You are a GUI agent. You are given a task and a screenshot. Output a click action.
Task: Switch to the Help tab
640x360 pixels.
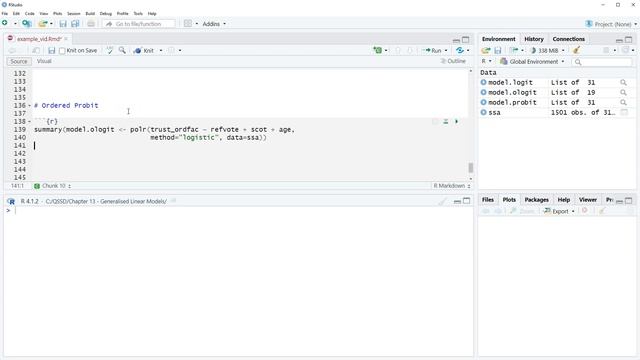564,200
